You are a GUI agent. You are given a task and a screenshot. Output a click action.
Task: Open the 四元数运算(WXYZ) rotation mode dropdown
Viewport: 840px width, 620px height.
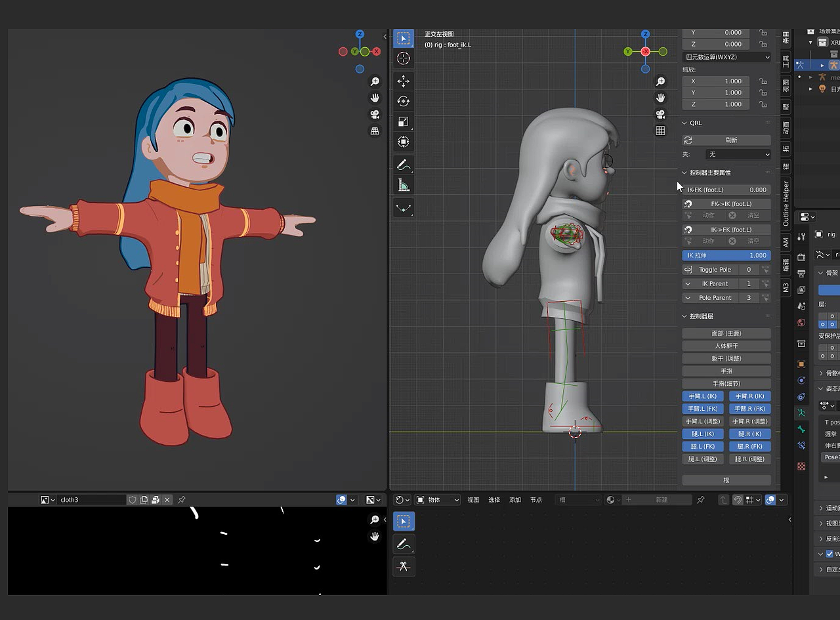pyautogui.click(x=726, y=57)
